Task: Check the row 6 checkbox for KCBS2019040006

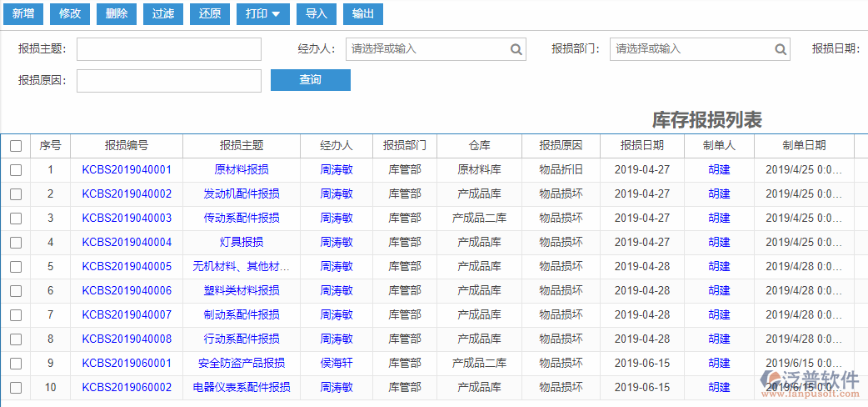Action: (x=16, y=290)
